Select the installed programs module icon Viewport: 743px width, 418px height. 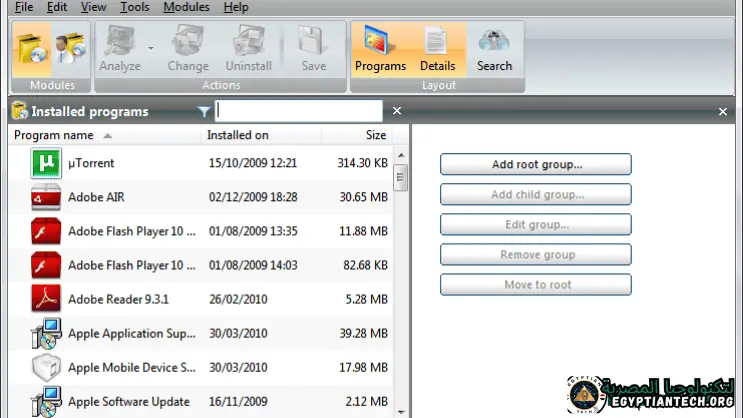tap(32, 49)
